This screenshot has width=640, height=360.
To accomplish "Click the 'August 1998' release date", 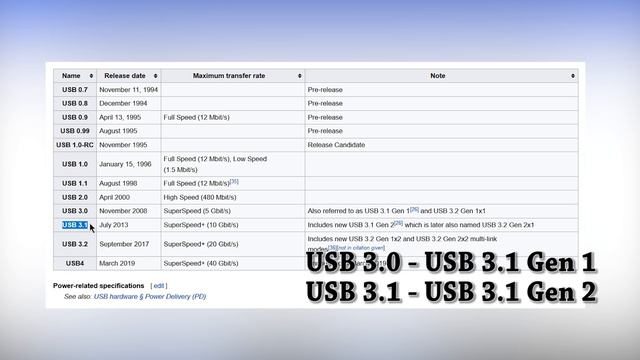I will click(118, 183).
